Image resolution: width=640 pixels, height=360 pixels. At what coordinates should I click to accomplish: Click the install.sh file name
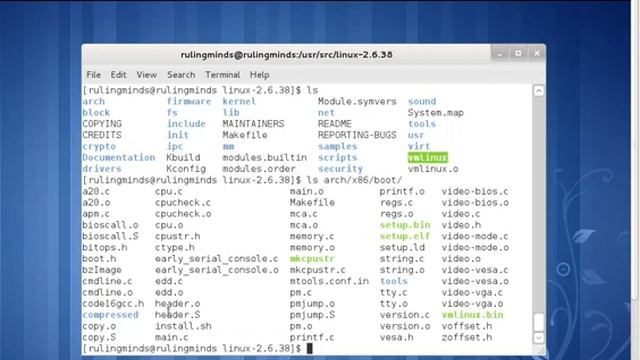point(183,326)
